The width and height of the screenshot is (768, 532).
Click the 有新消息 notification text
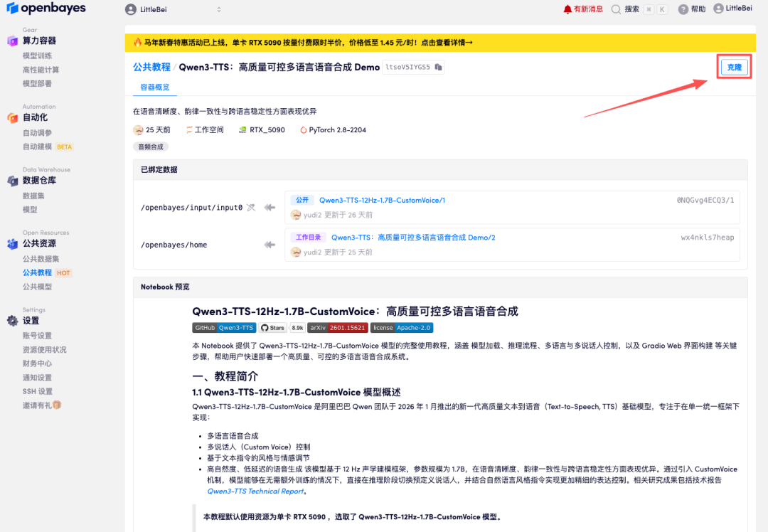[x=588, y=9]
